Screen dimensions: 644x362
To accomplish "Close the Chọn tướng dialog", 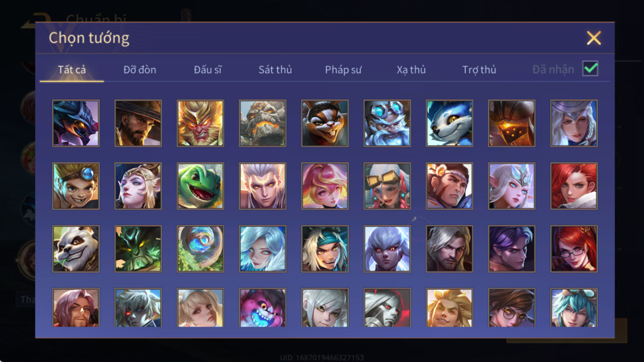I will coord(593,38).
